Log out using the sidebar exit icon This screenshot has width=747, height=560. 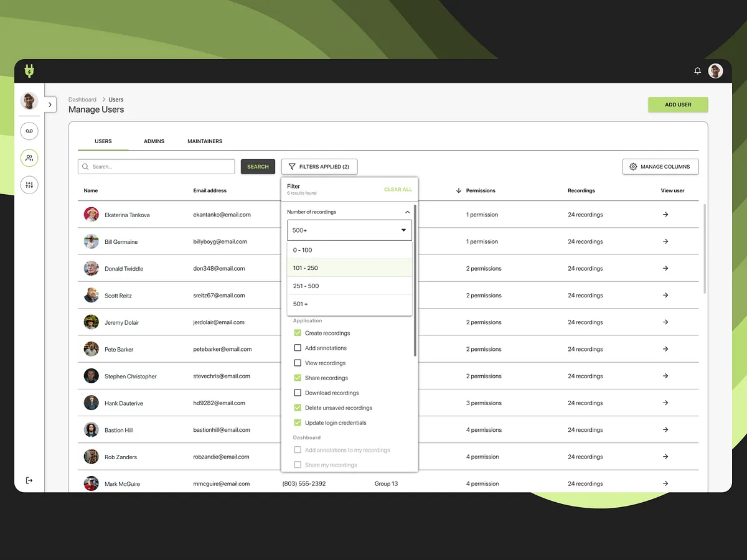click(x=29, y=480)
